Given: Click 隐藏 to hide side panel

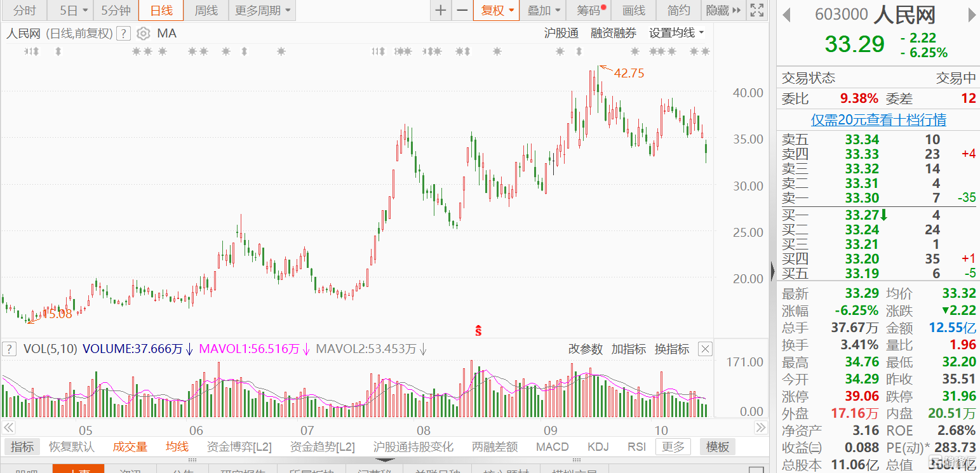Looking at the screenshot, I should click(723, 10).
